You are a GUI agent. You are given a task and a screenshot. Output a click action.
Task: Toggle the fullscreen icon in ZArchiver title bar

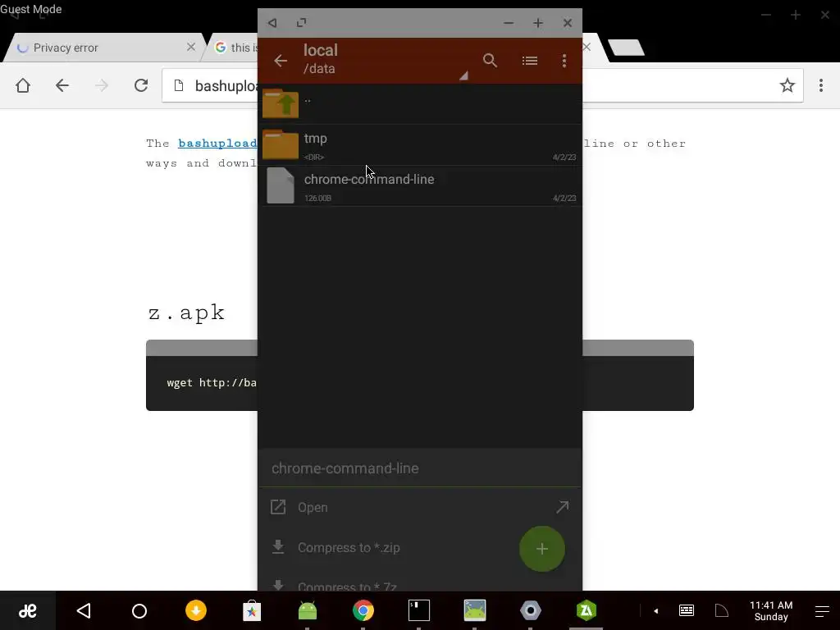(x=302, y=23)
